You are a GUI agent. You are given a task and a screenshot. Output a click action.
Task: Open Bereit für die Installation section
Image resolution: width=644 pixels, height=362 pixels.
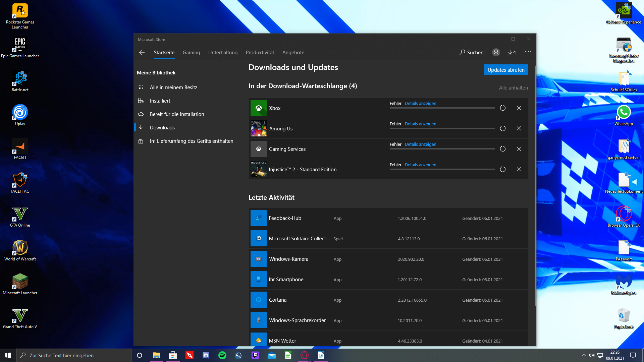pyautogui.click(x=177, y=114)
